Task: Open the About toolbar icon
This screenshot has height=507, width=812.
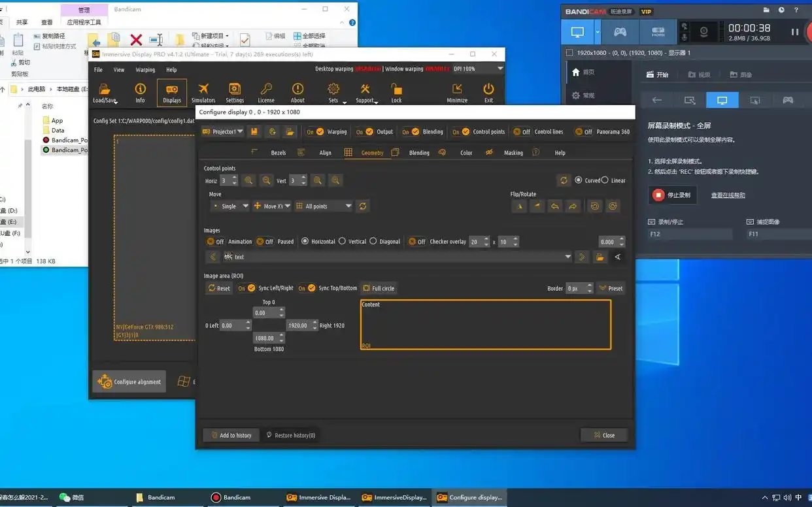Action: click(x=297, y=93)
